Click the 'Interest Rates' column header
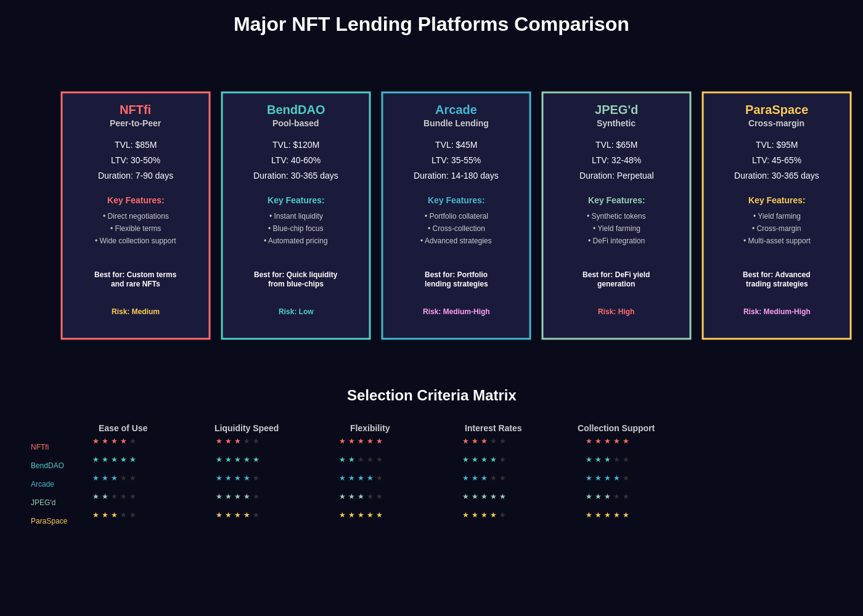This screenshot has height=616, width=863. (x=493, y=428)
